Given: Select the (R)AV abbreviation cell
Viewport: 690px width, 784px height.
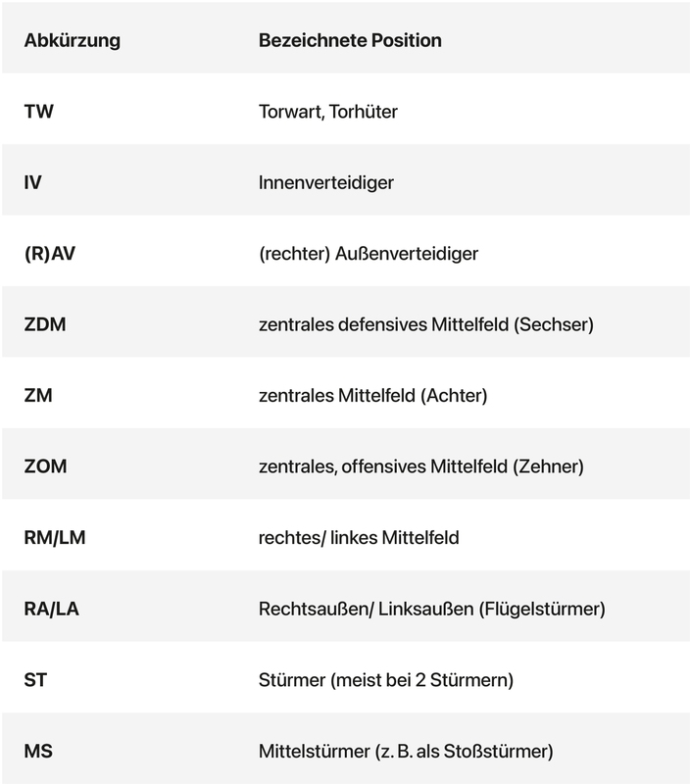Looking at the screenshot, I should click(50, 254).
